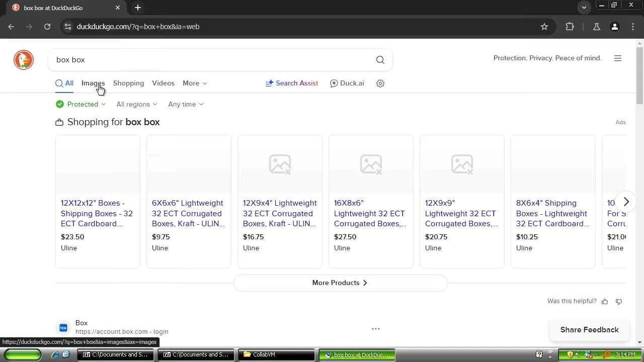Click the $27.50 price
This screenshot has width=644, height=362.
pyautogui.click(x=345, y=237)
